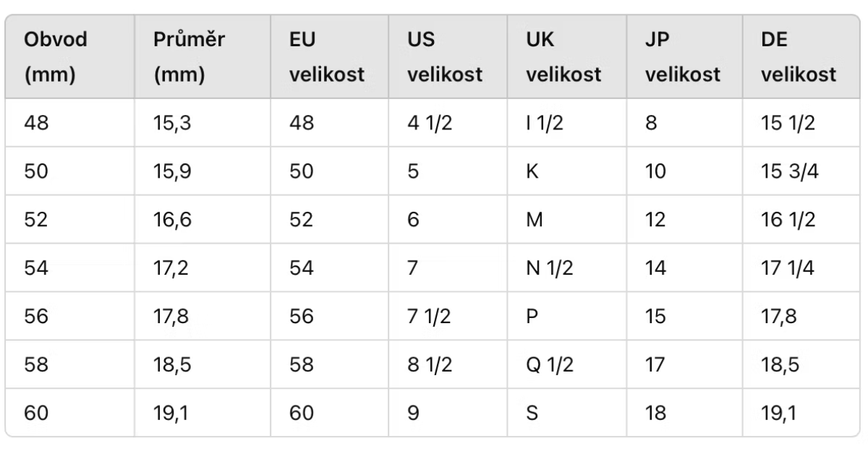868x454 pixels.
Task: Click the "JP velikost" column header
Action: point(682,56)
